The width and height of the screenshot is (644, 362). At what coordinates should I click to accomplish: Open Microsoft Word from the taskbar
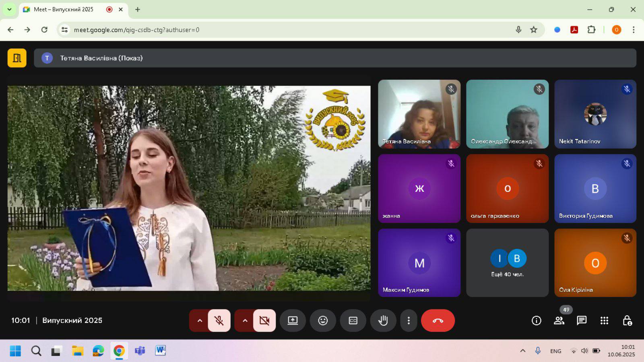coord(160,351)
